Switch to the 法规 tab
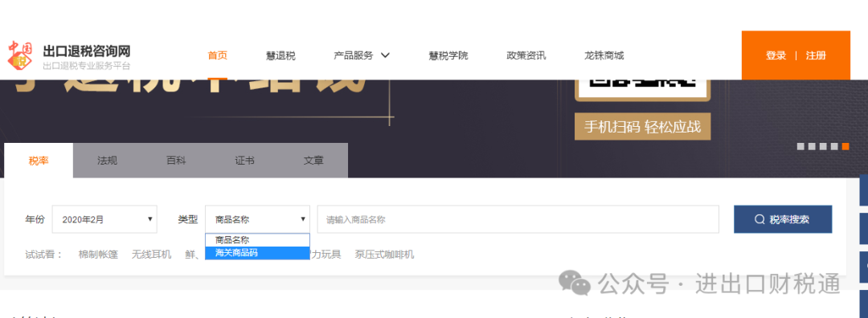 click(108, 161)
